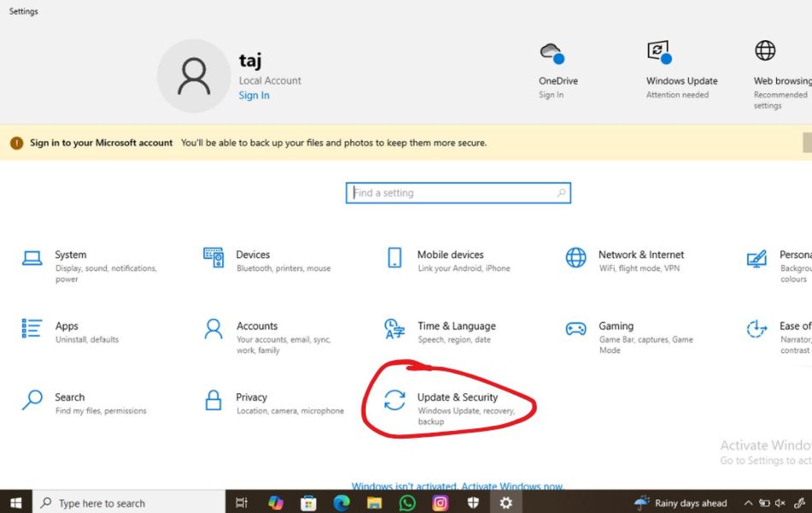Open Task View on the taskbar
Screen dimensions: 812x513
[x=242, y=502]
